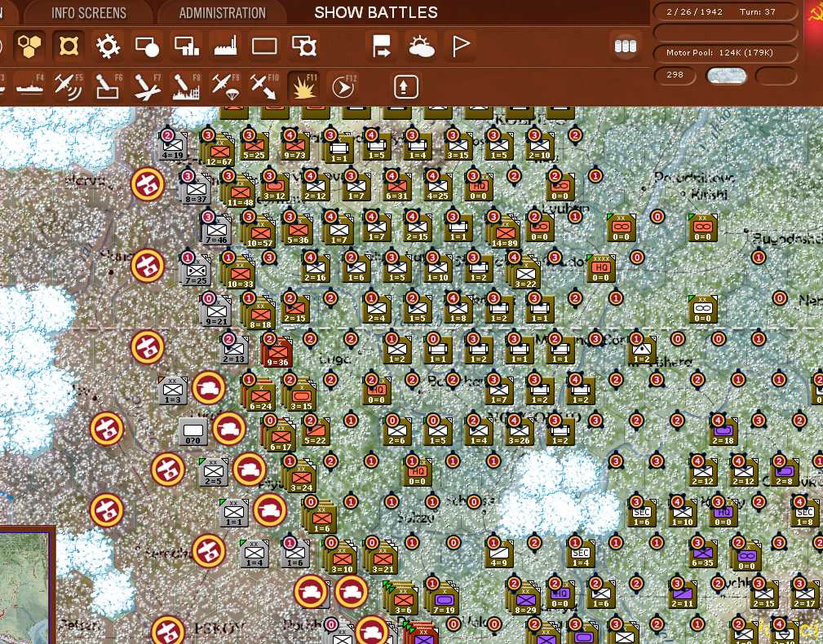Select the German unit labeled 2=5
Image resolution: width=823 pixels, height=644 pixels.
(213, 473)
